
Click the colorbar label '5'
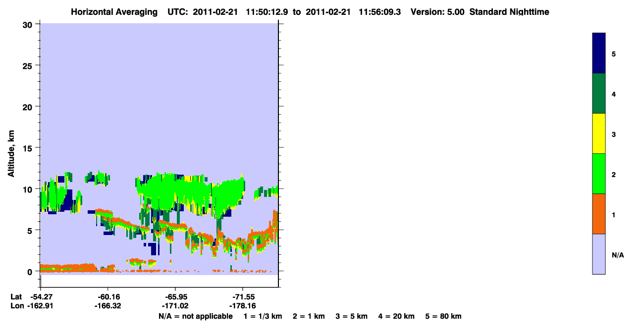614,54
